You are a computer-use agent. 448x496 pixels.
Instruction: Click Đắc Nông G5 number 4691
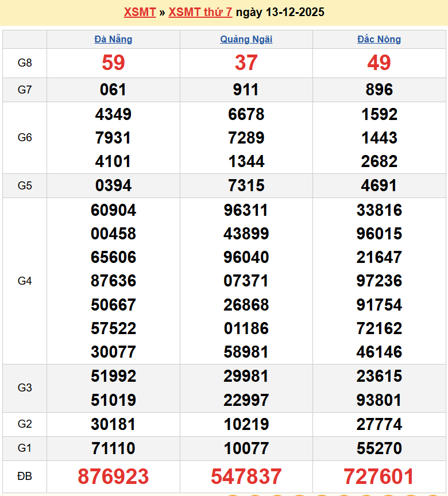[379, 185]
